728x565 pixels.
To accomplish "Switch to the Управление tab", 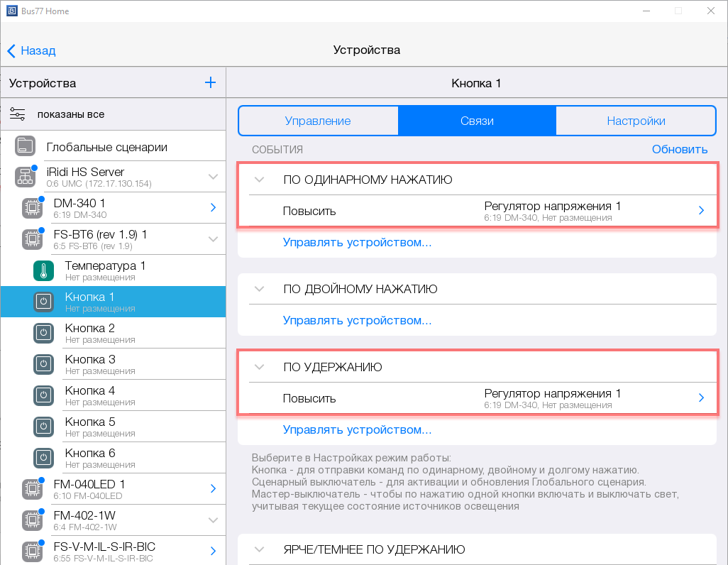I will 318,121.
